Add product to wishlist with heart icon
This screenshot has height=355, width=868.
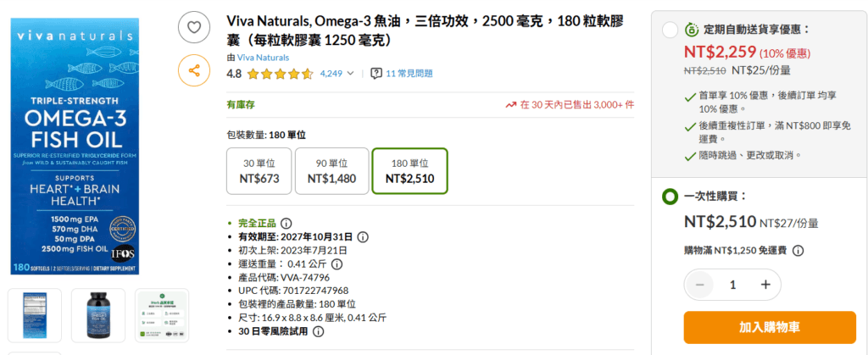[194, 27]
